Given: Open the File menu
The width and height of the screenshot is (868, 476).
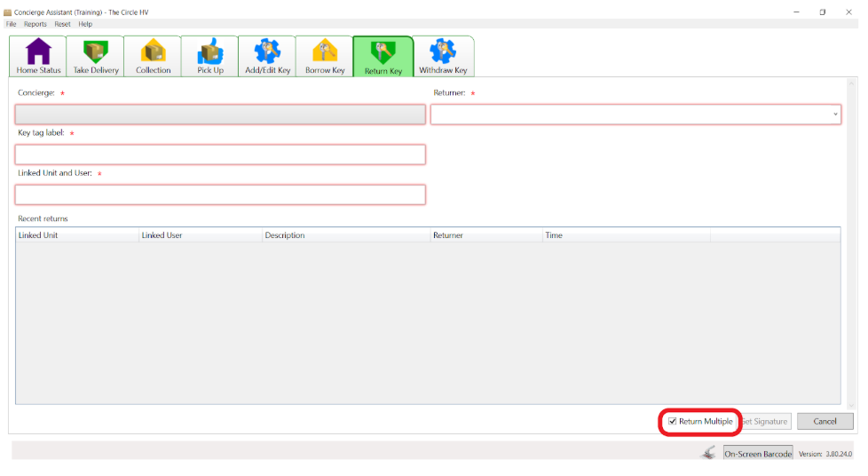Looking at the screenshot, I should coord(11,24).
